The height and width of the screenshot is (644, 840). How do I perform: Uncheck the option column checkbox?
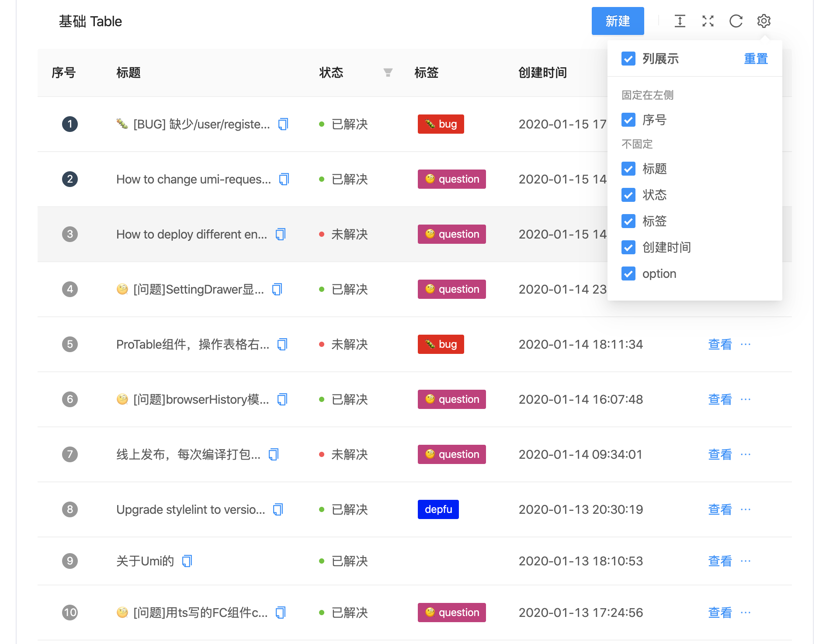coord(628,274)
